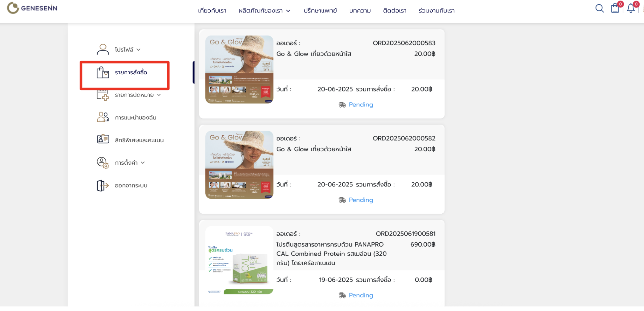Click order number ORD2025062000583

[404, 43]
